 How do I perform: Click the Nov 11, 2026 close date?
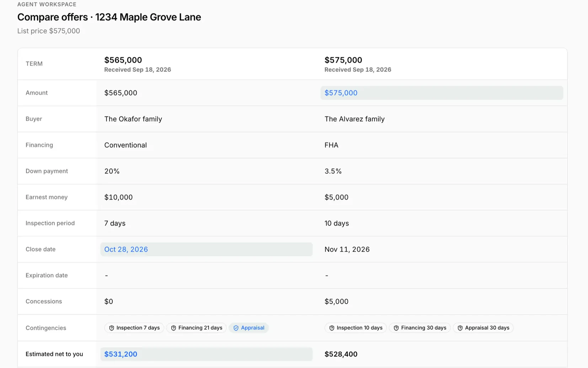click(347, 249)
